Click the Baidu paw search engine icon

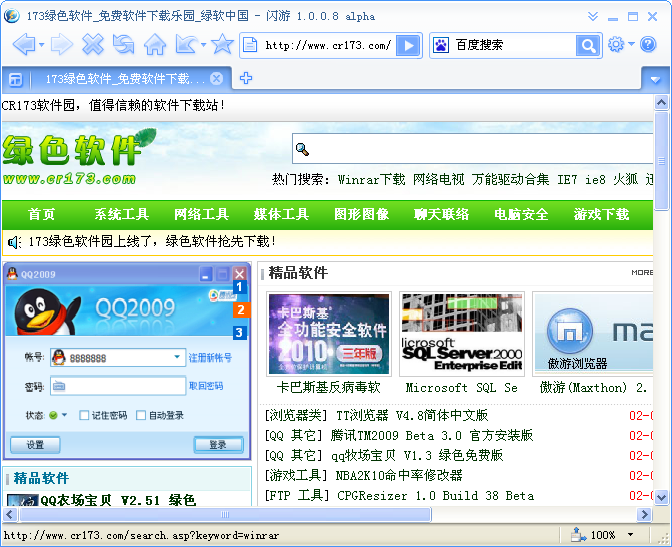pyautogui.click(x=441, y=45)
